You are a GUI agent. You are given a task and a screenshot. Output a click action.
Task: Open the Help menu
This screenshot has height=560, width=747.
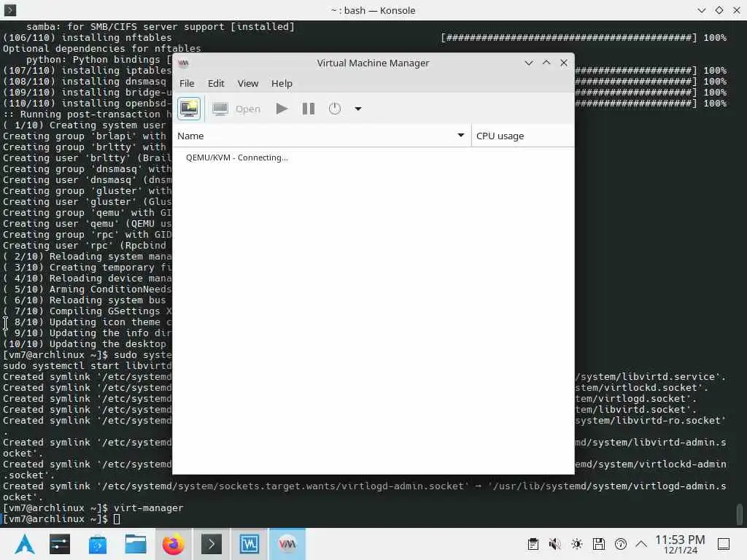[282, 83]
